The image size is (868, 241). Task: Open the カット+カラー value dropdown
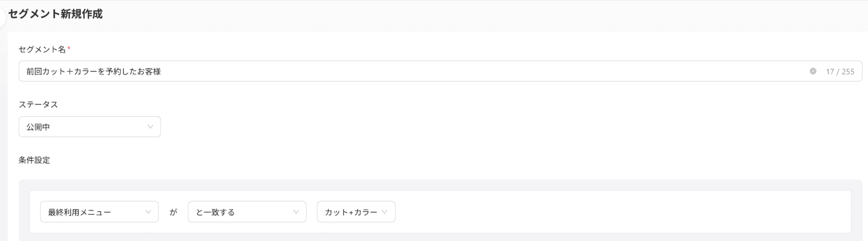click(x=356, y=212)
